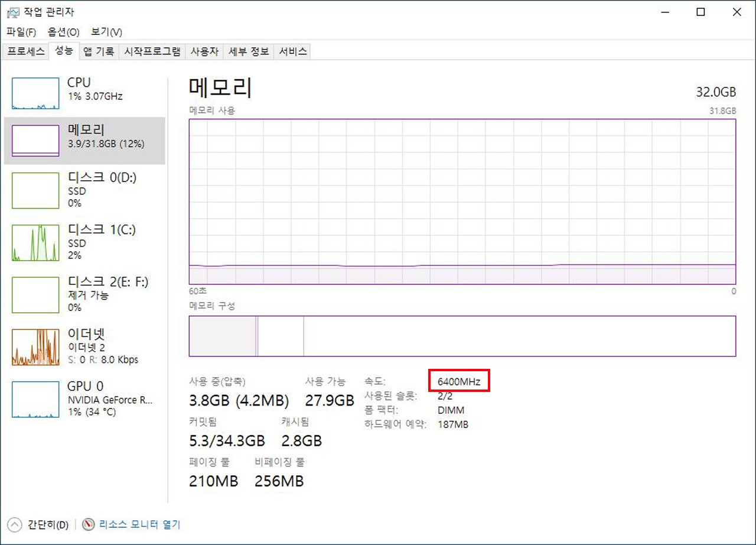Image resolution: width=756 pixels, height=545 pixels.
Task: Switch to the 시작프로그램 tab
Action: (152, 51)
